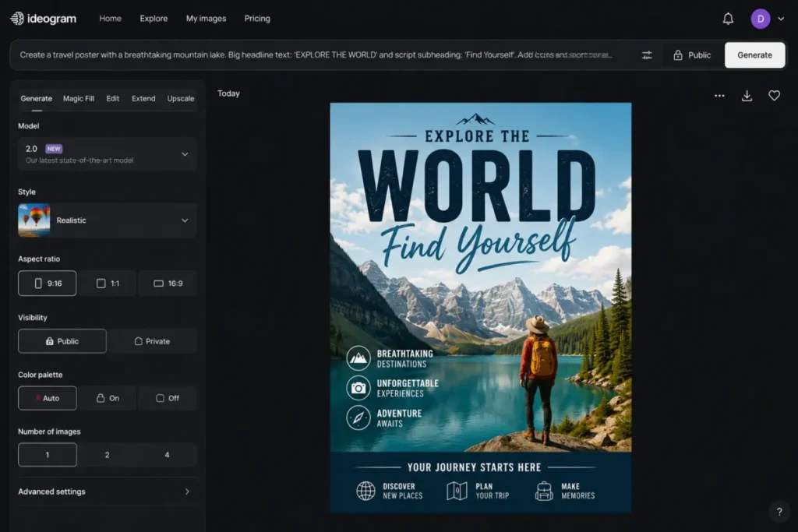
Task: Click the NEW badge beside model 2.0
Action: (54, 149)
